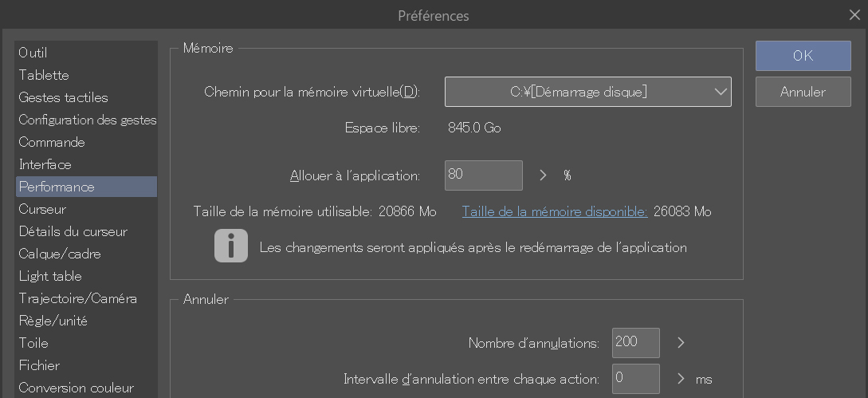The width and height of the screenshot is (868, 398).
Task: Click the undo interval ms field
Action: click(635, 379)
